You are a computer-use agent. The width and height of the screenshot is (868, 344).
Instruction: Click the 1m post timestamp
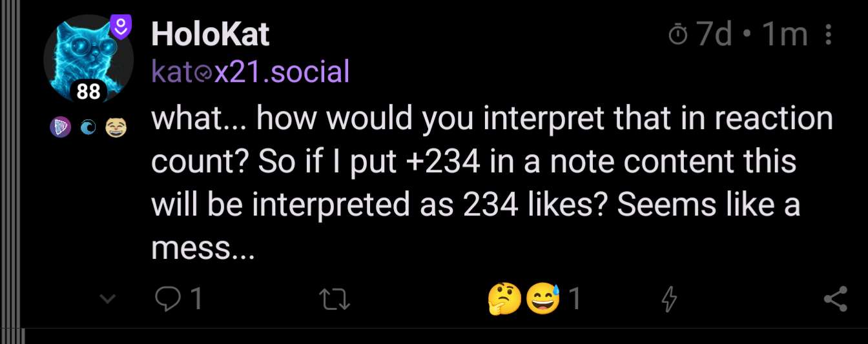(x=784, y=35)
